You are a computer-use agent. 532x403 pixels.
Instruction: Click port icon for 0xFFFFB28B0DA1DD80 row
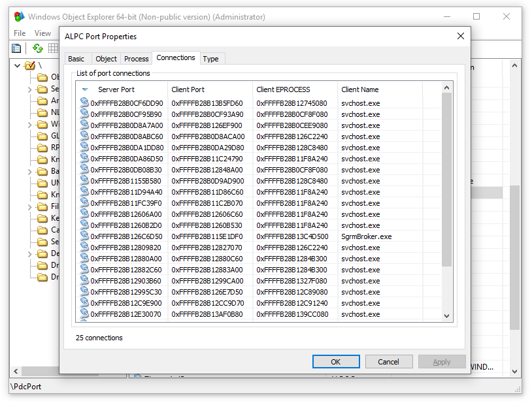click(x=84, y=147)
